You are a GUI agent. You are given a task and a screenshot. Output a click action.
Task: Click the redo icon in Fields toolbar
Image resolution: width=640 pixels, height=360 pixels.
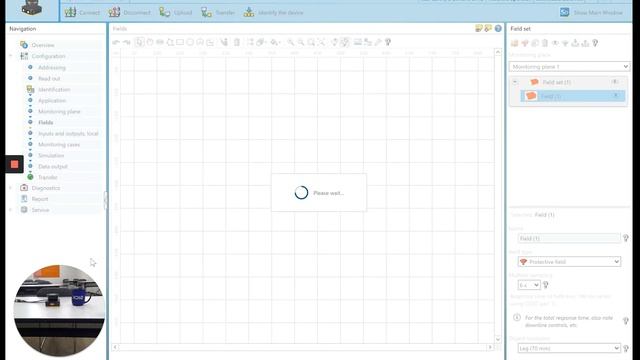[127, 42]
